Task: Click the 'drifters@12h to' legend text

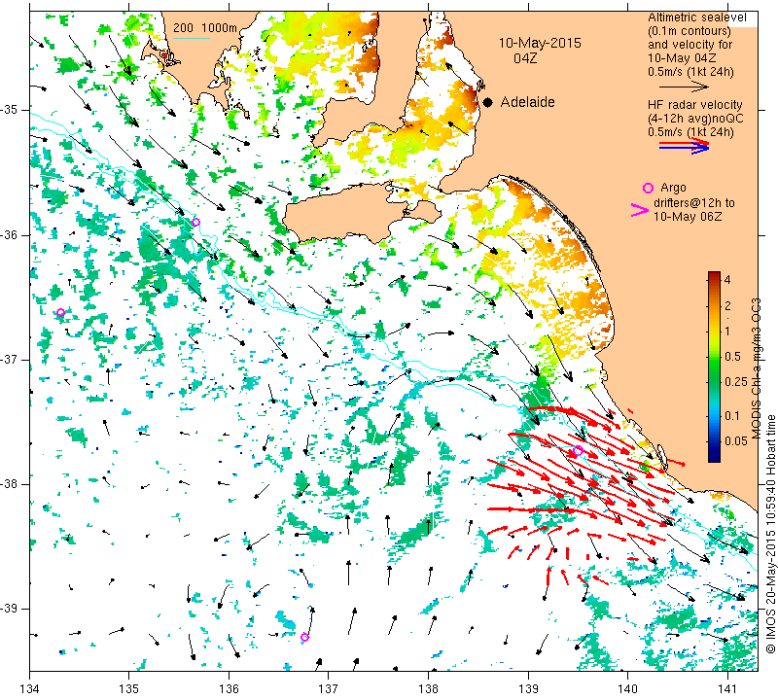Action: click(693, 203)
